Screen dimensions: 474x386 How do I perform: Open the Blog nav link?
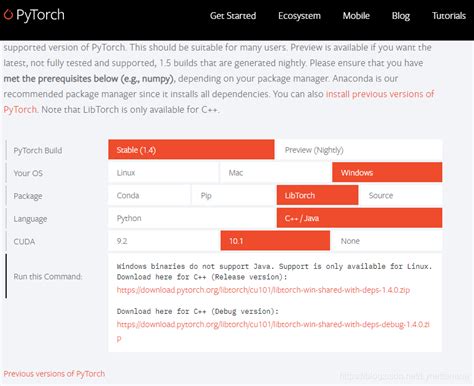point(400,16)
